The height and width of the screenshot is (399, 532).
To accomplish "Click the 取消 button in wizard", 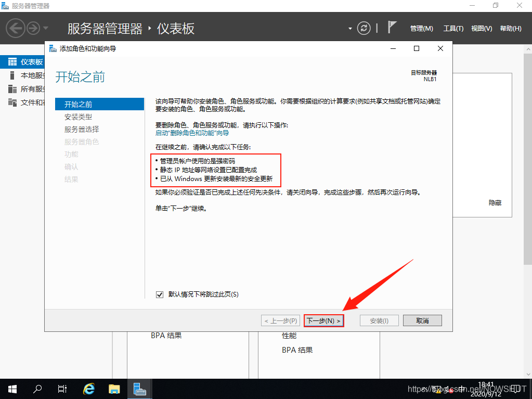I will click(422, 321).
